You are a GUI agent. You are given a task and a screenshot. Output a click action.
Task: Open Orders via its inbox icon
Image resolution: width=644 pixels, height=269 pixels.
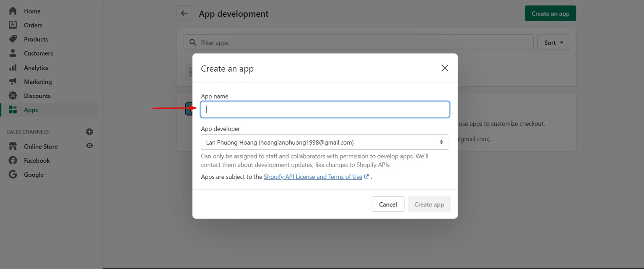tap(13, 25)
